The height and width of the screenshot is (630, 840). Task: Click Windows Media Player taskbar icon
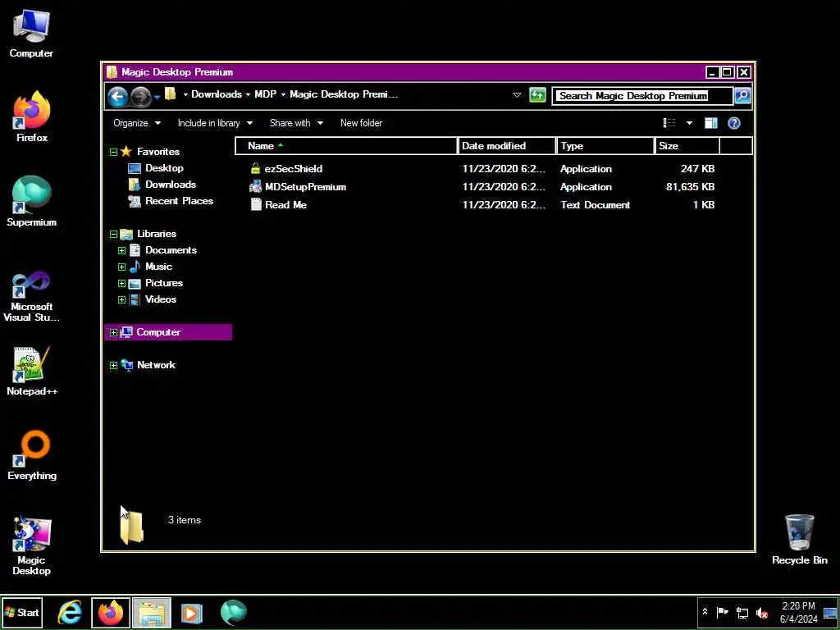pos(191,612)
